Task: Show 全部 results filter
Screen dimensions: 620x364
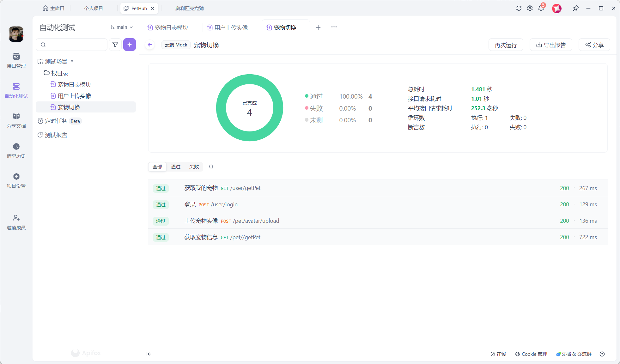Action: click(x=157, y=167)
